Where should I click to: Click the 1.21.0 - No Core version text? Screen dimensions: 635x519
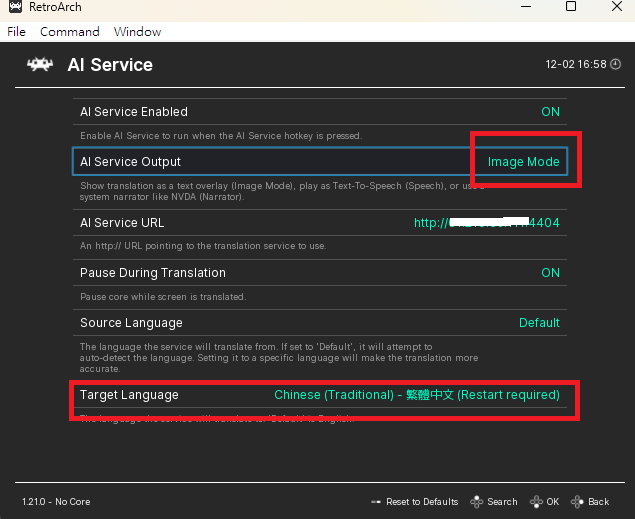56,502
